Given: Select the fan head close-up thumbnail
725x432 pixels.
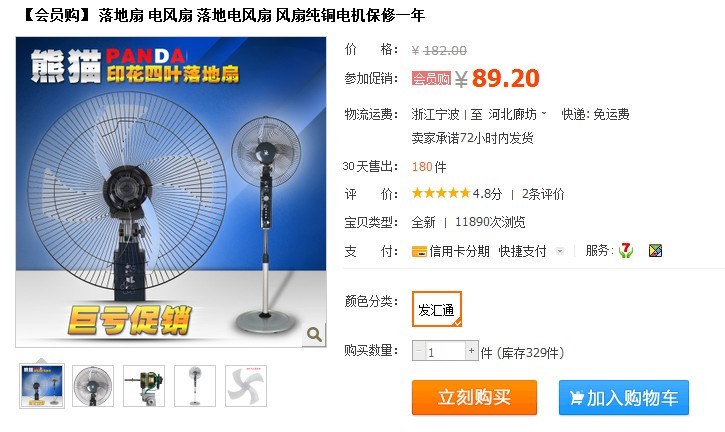Looking at the screenshot, I should point(93,386).
